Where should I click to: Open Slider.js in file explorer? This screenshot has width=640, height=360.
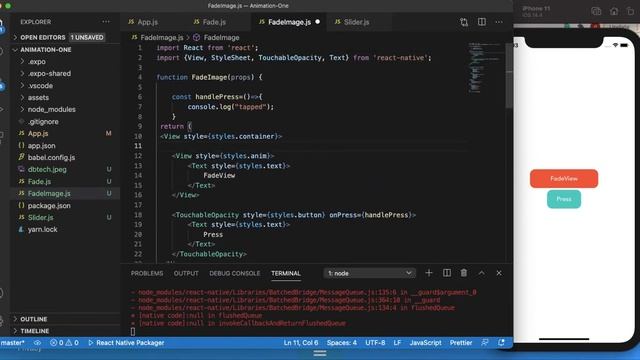[x=40, y=218]
